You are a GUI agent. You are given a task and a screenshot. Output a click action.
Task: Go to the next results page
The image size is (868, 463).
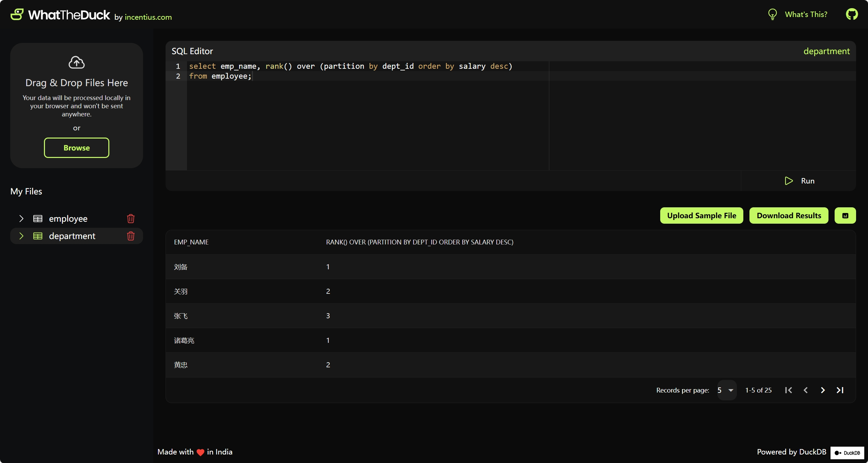(823, 390)
